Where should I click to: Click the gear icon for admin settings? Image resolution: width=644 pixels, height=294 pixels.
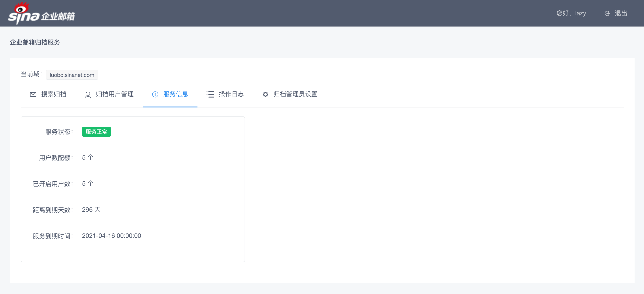265,94
